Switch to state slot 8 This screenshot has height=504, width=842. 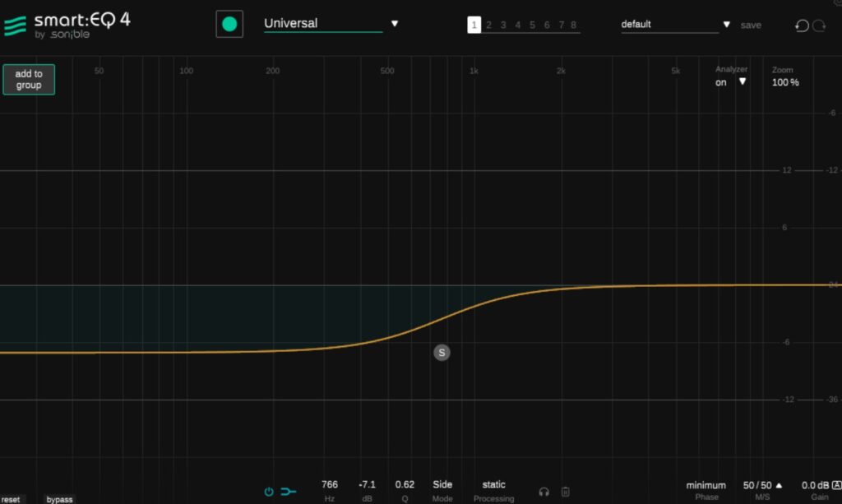pyautogui.click(x=573, y=25)
